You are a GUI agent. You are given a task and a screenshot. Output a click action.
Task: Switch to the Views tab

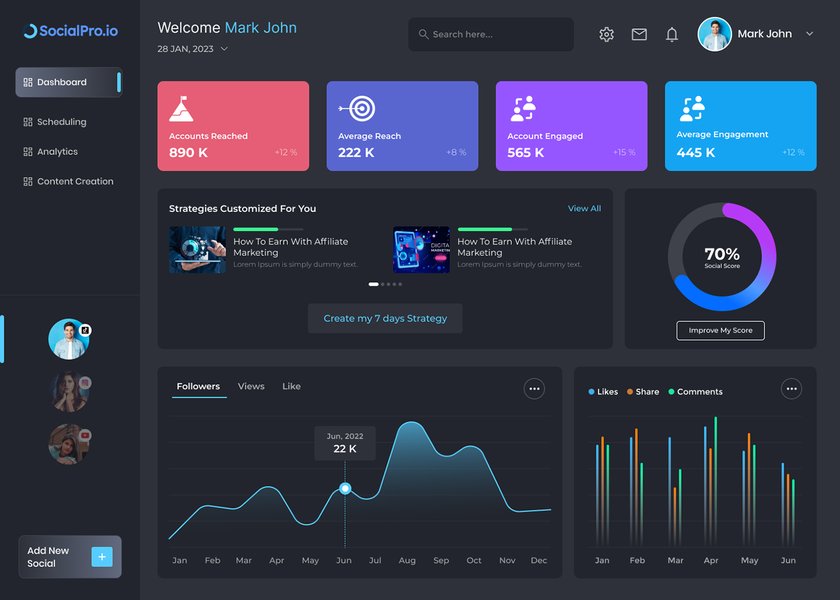[x=251, y=386]
